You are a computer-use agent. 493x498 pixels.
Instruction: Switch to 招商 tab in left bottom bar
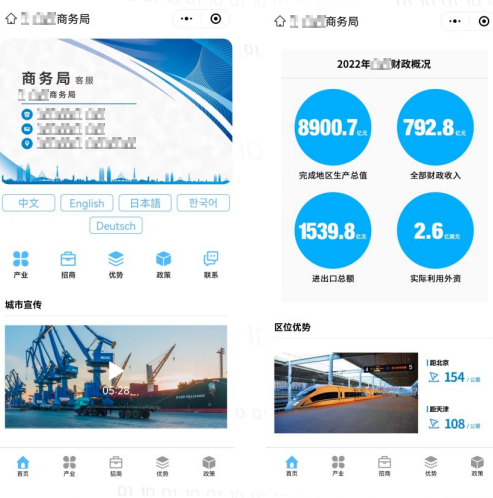pos(116,466)
